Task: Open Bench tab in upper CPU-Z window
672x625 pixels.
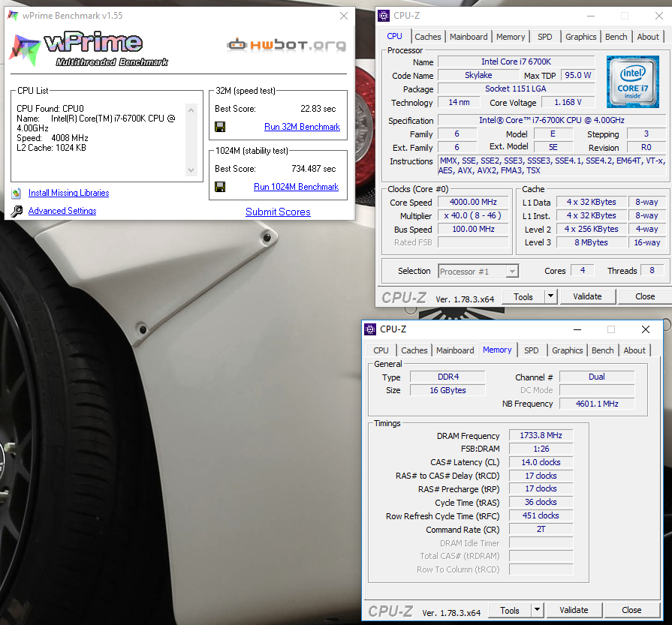Action: [x=616, y=37]
